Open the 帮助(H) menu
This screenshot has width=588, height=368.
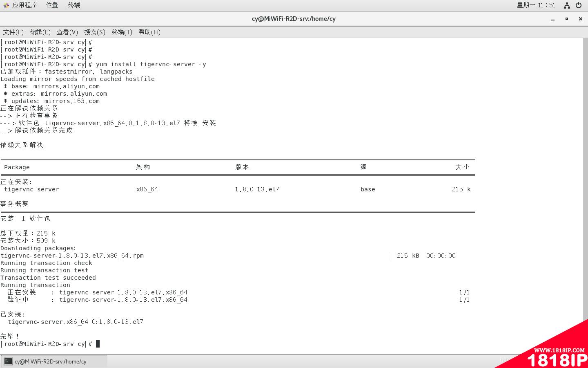coord(149,32)
